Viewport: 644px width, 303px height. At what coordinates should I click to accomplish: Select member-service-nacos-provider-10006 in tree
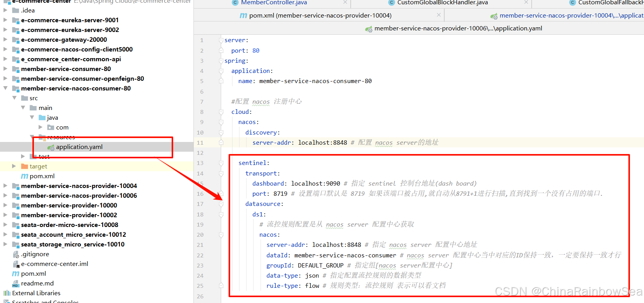[x=79, y=195]
